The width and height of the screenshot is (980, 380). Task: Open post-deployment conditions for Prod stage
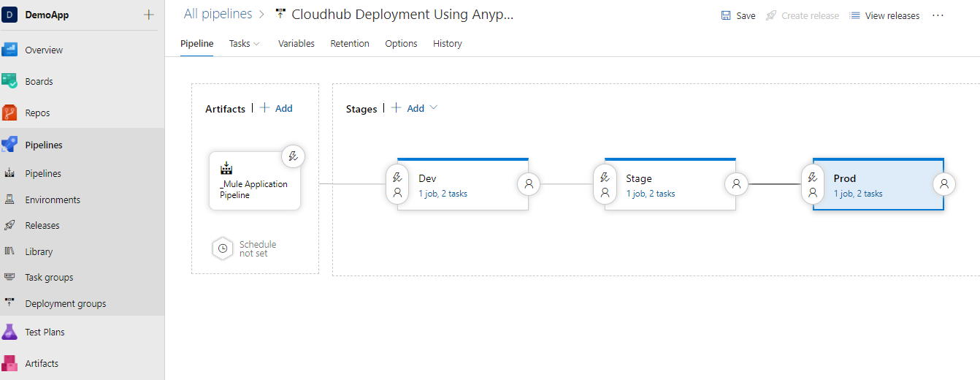[944, 184]
